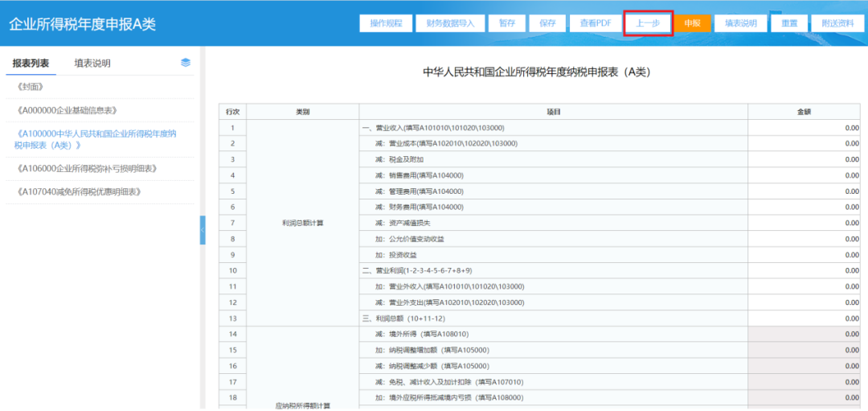868x411 pixels.
Task: Submit with the orange 申报 button
Action: [692, 23]
